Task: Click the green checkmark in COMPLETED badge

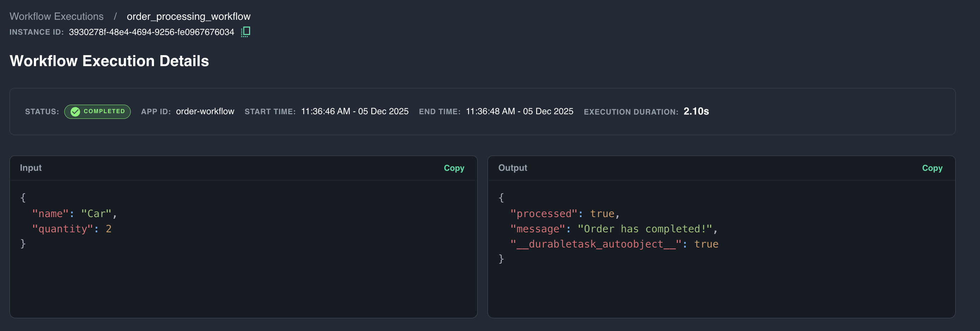Action: pyautogui.click(x=75, y=112)
